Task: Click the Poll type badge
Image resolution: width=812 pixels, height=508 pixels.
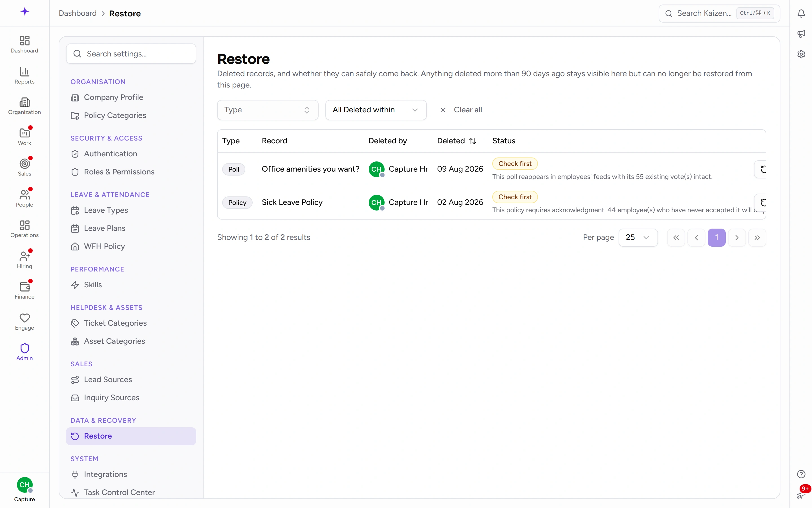Action: (x=233, y=169)
